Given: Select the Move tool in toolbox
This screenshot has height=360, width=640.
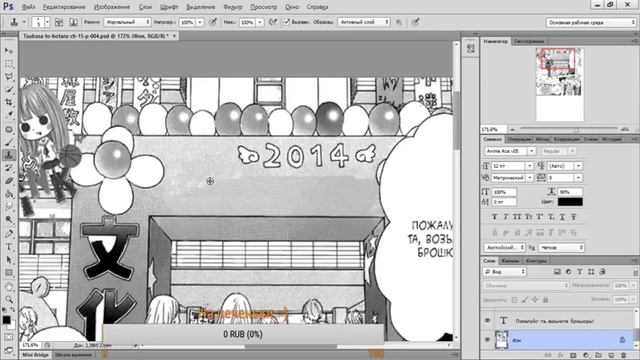Looking at the screenshot, I should (9, 51).
